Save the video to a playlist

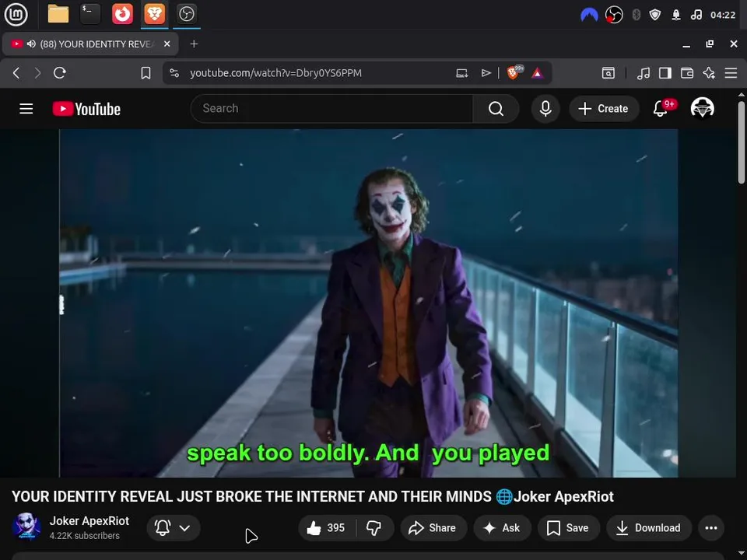point(568,527)
